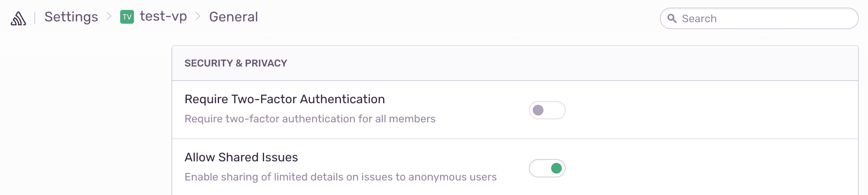Open the test-vp organization breadcrumb
Screen dimensions: 868x195
163,16
